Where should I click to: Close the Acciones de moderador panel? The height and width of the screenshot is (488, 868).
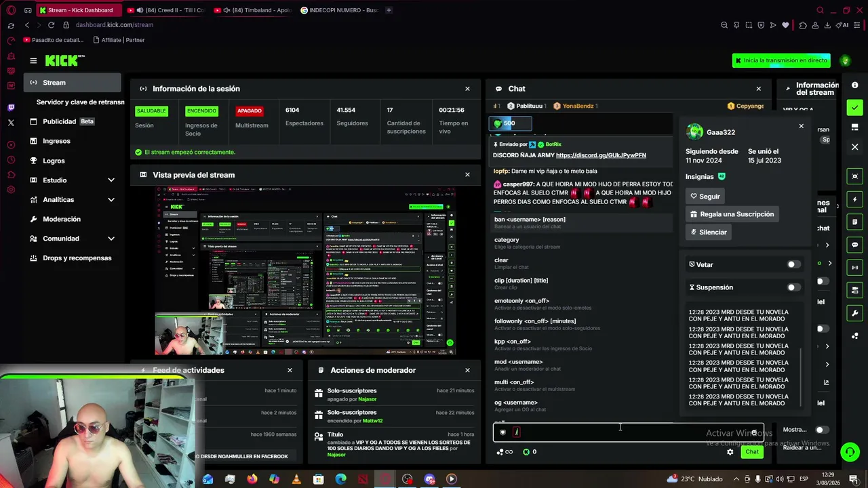467,370
